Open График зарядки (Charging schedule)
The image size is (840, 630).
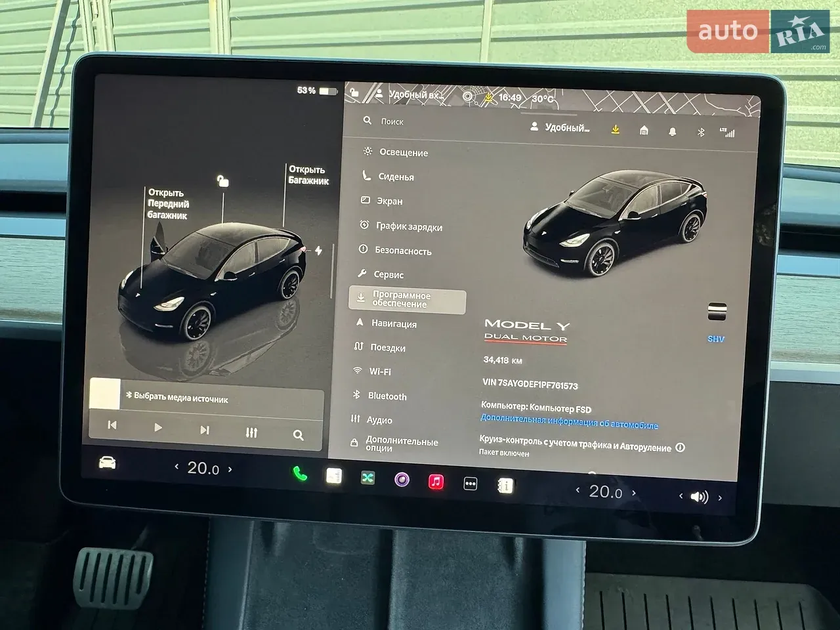(x=401, y=226)
